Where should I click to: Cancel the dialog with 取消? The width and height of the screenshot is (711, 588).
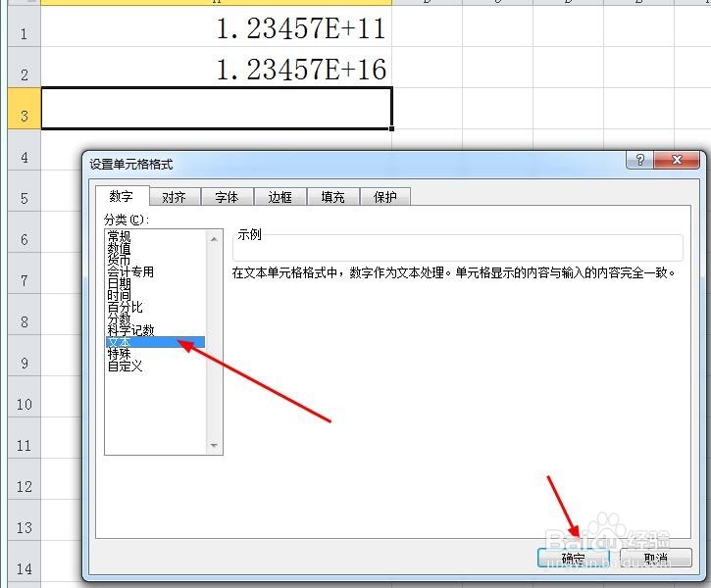pos(656,558)
